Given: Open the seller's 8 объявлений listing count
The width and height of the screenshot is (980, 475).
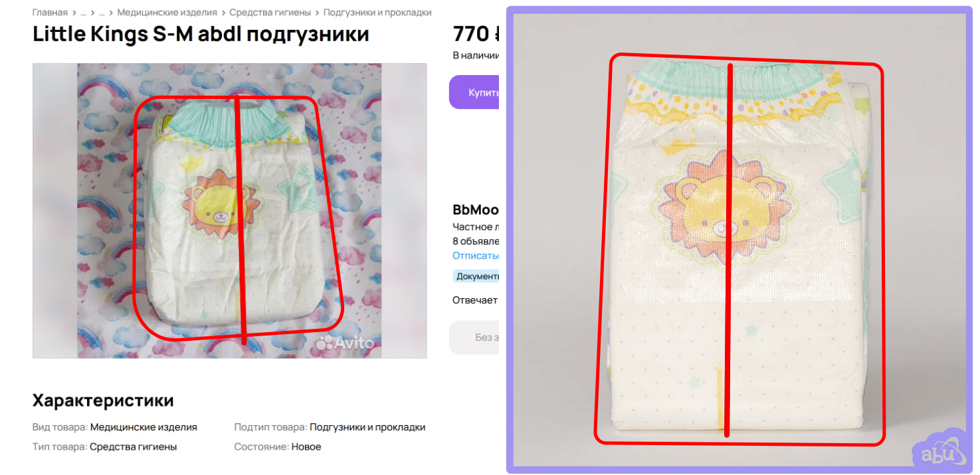Looking at the screenshot, I should (x=476, y=241).
